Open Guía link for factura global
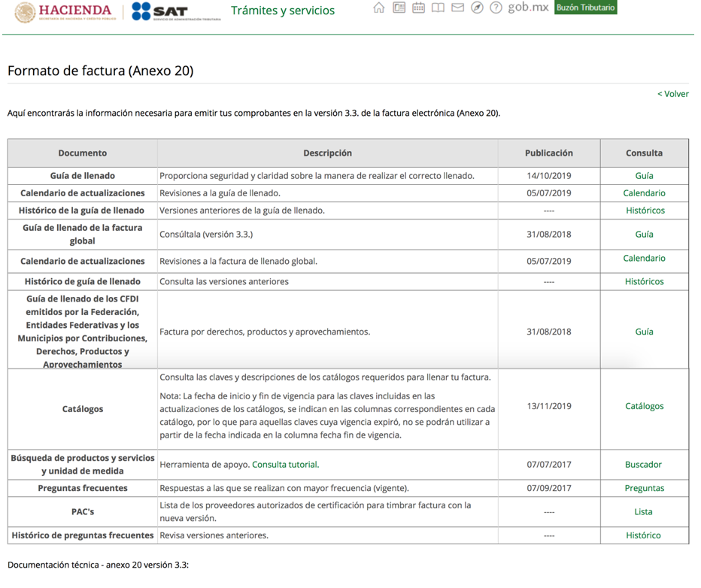Viewport: 701px width, 588px height. click(x=645, y=234)
